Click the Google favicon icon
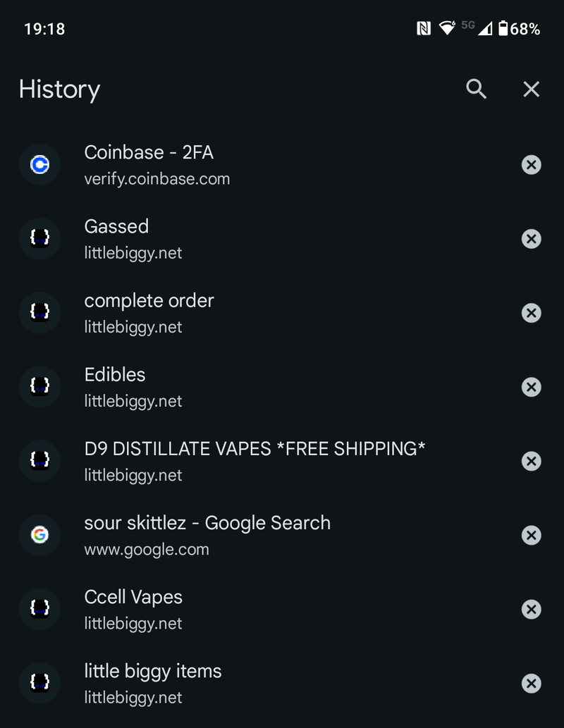The width and height of the screenshot is (564, 728). [40, 535]
